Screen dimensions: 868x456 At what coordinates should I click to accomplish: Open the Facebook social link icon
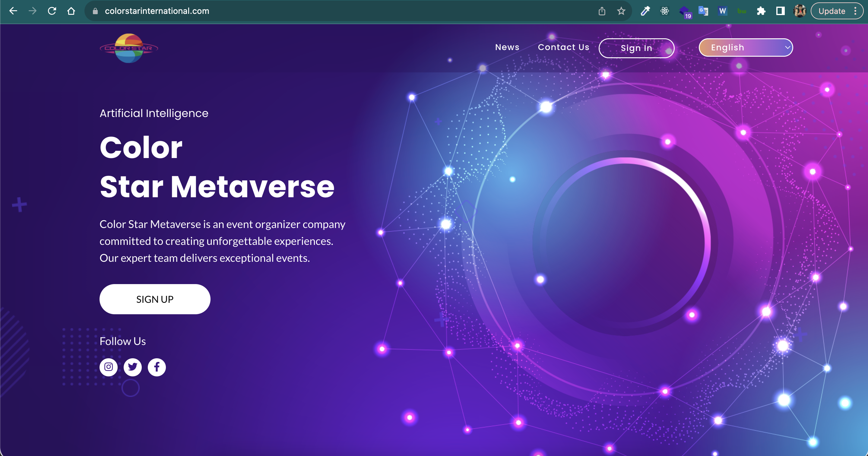click(157, 367)
